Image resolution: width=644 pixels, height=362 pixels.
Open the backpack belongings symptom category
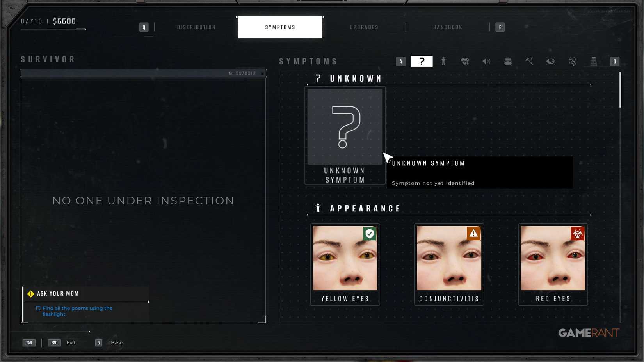pyautogui.click(x=508, y=61)
